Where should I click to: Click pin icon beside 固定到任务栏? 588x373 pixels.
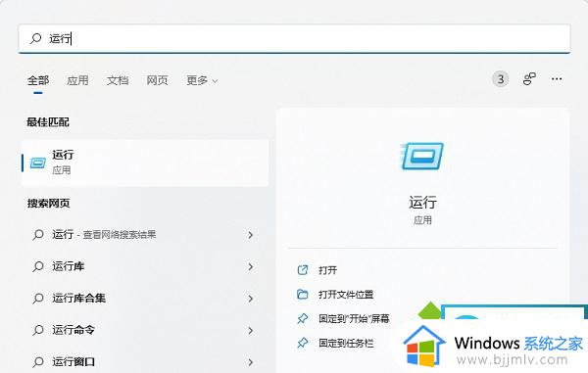(x=302, y=343)
